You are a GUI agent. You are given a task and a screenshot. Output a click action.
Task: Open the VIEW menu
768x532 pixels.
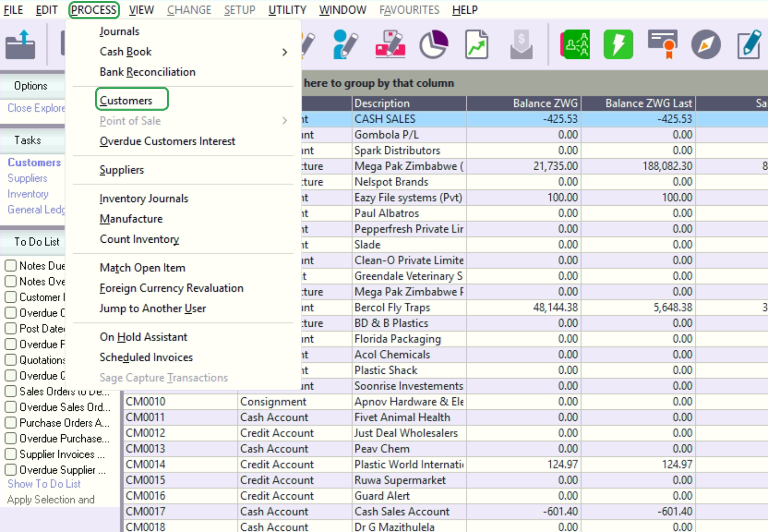(x=141, y=10)
